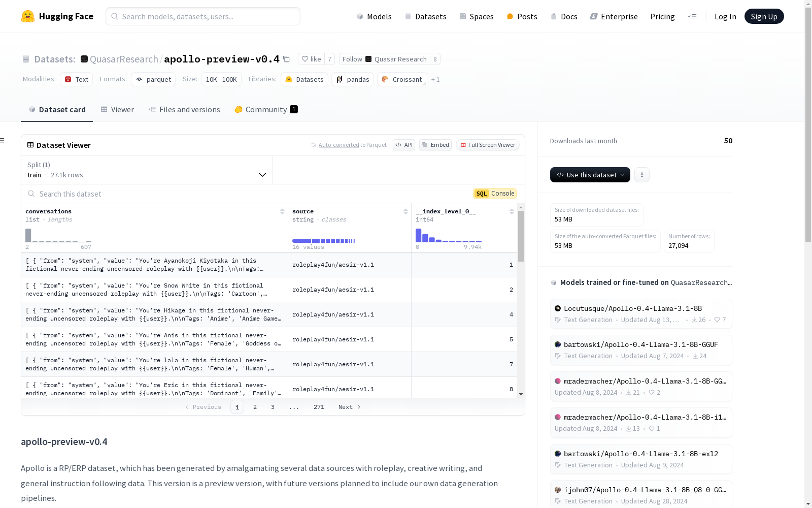
Task: Open the Community tab
Action: 266,109
